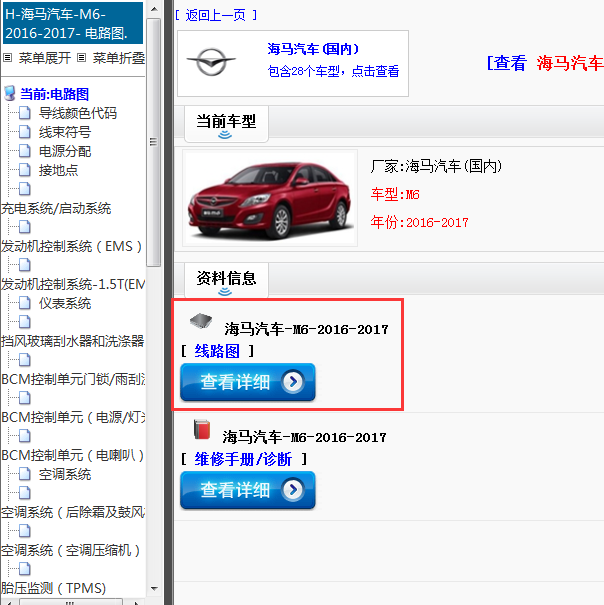This screenshot has height=605, width=604.
Task: Click the 资料信息 section tab
Action: [226, 281]
